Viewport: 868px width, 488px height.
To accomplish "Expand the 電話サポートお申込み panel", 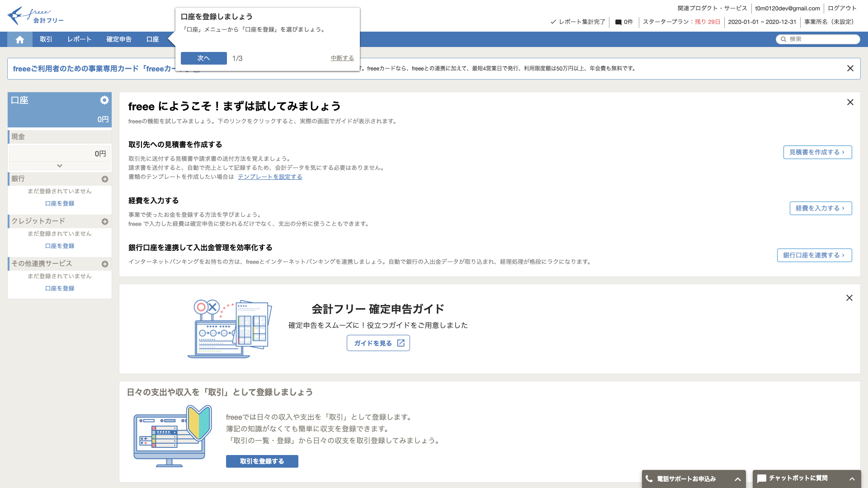I will tap(737, 479).
